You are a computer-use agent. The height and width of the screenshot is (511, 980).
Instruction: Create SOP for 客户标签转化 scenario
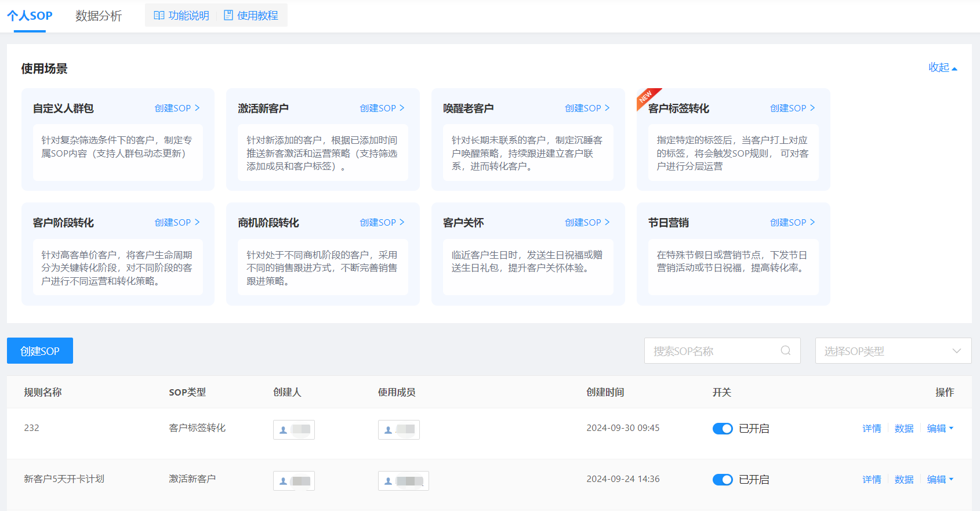click(793, 108)
